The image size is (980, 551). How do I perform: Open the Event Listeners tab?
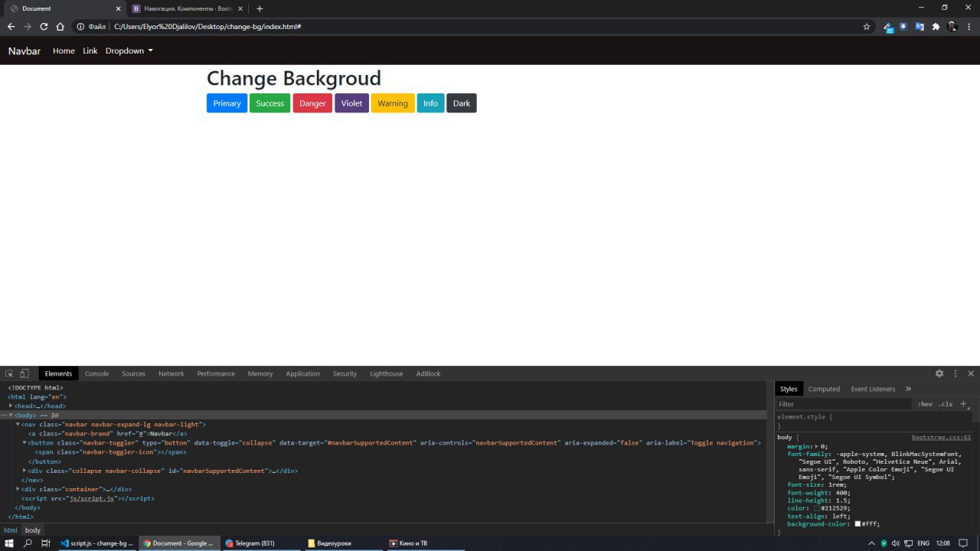(x=873, y=389)
